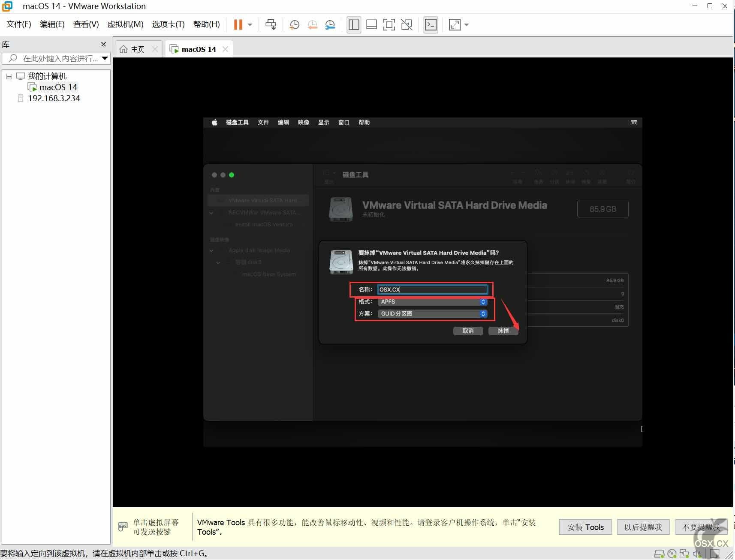Open the 文件 menu in macOS menu bar
The width and height of the screenshot is (735, 560).
coord(263,123)
